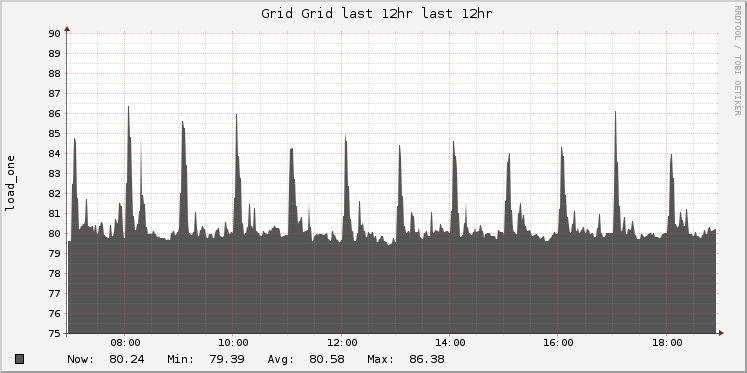Click the 16:00 time axis label
This screenshot has width=747, height=373.
click(x=558, y=343)
